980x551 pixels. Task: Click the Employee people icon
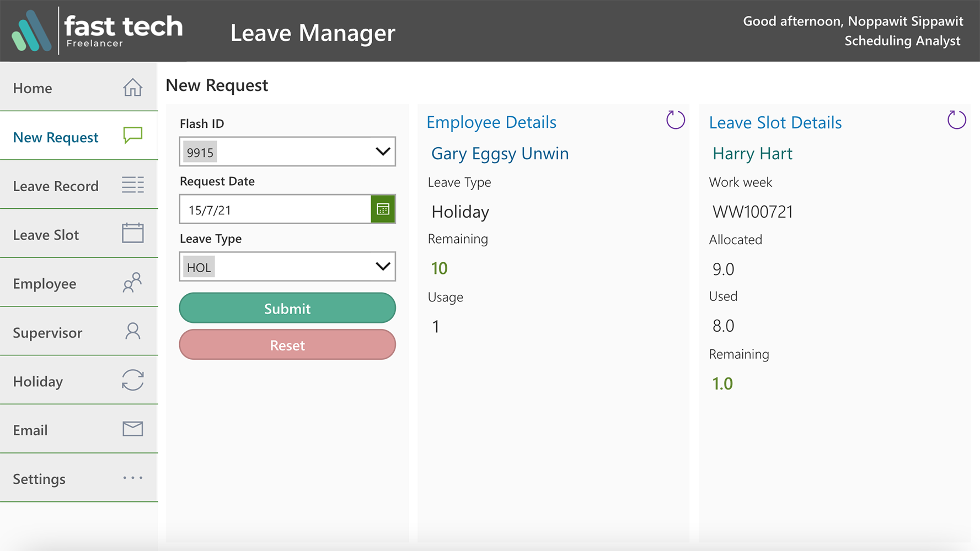click(132, 283)
